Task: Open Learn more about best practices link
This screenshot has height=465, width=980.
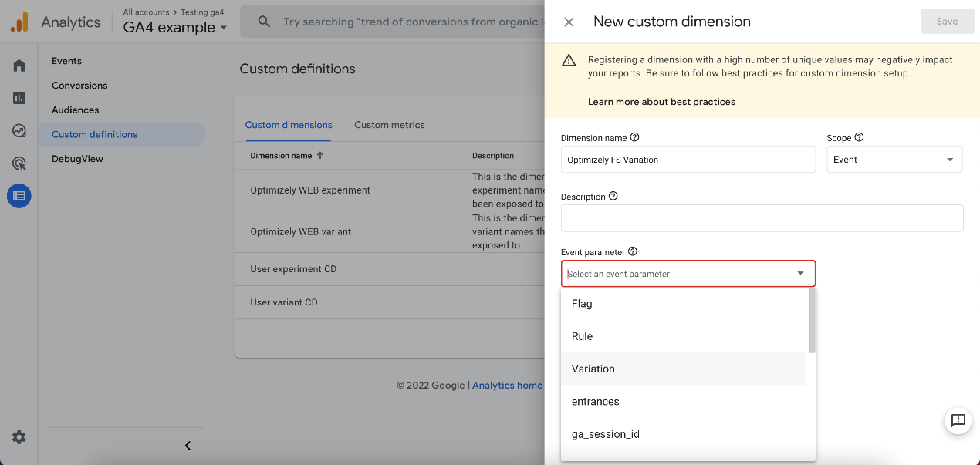Action: (x=661, y=102)
